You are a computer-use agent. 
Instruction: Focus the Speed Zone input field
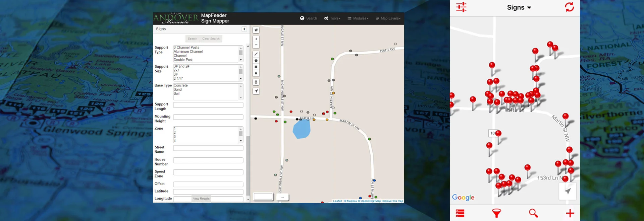point(208,172)
